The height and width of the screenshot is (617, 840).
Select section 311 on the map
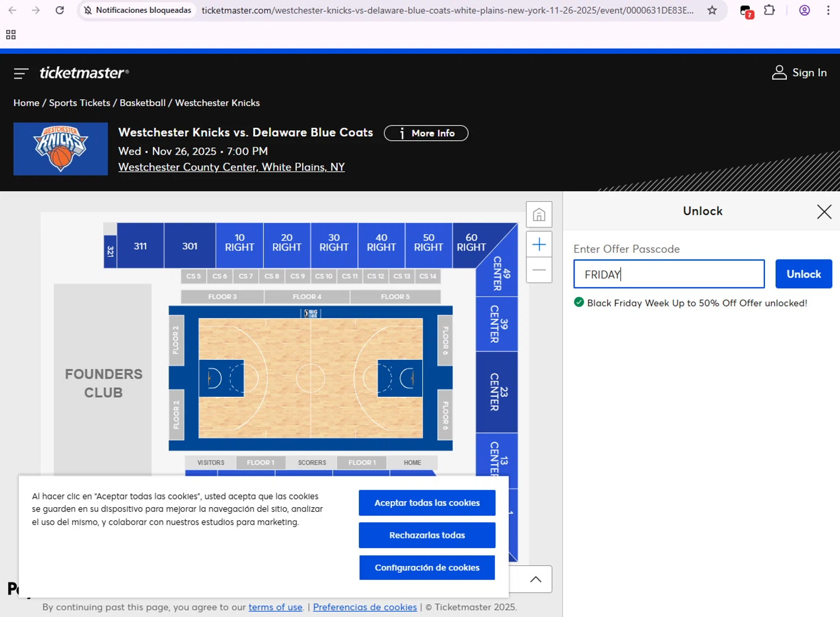coord(140,245)
